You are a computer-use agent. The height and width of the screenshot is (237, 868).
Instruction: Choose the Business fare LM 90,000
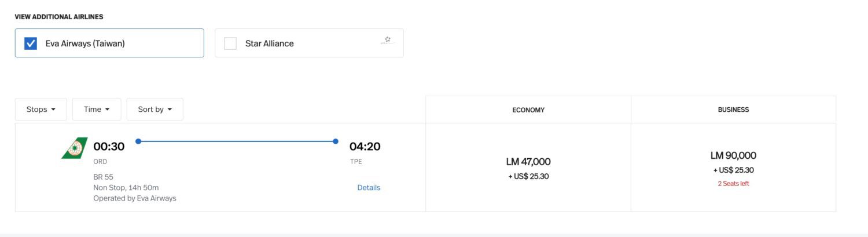pyautogui.click(x=733, y=156)
